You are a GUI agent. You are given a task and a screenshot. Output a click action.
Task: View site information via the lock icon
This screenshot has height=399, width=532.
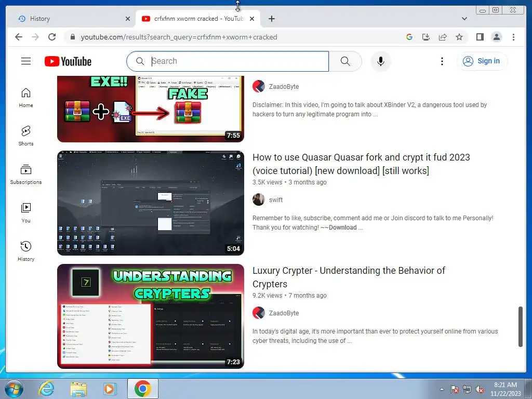(x=72, y=37)
